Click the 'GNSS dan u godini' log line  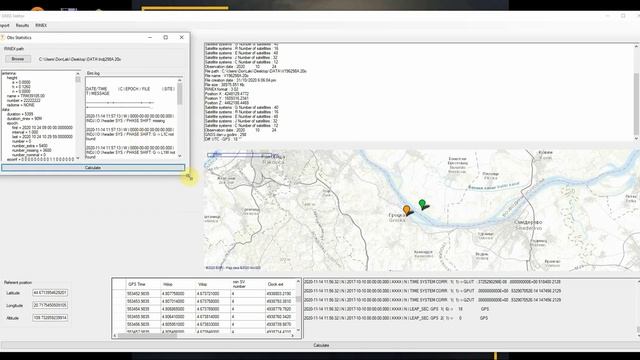[225, 135]
